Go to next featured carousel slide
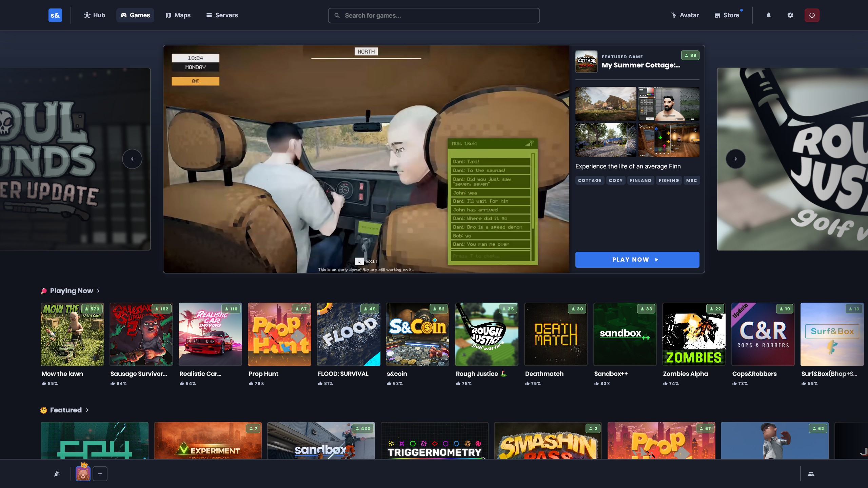The width and height of the screenshot is (868, 488). click(x=735, y=159)
